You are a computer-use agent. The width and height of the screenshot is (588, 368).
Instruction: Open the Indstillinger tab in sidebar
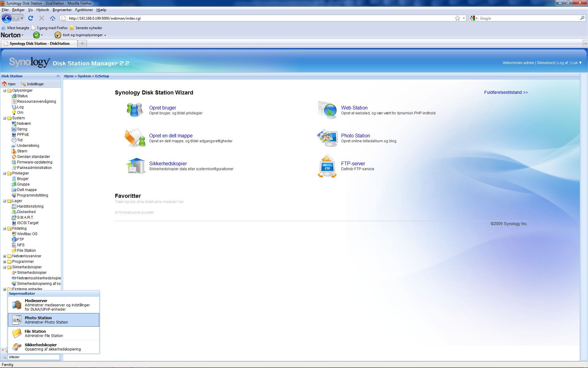coord(32,84)
